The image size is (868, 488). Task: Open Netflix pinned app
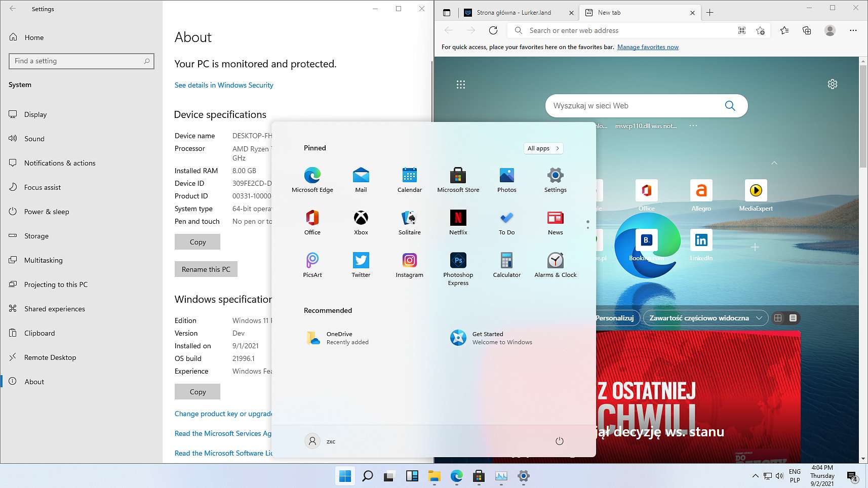click(x=458, y=223)
